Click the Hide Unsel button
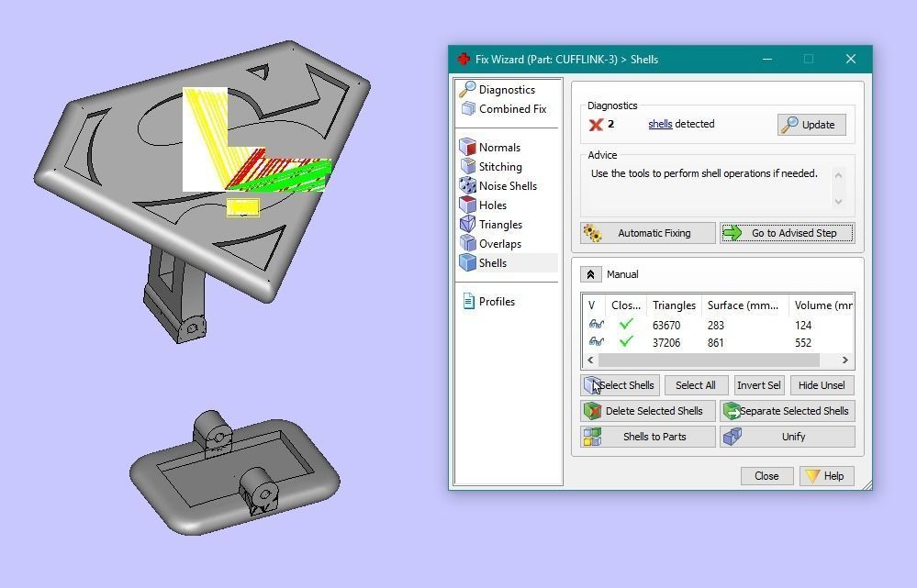This screenshot has height=588, width=917. pos(822,385)
